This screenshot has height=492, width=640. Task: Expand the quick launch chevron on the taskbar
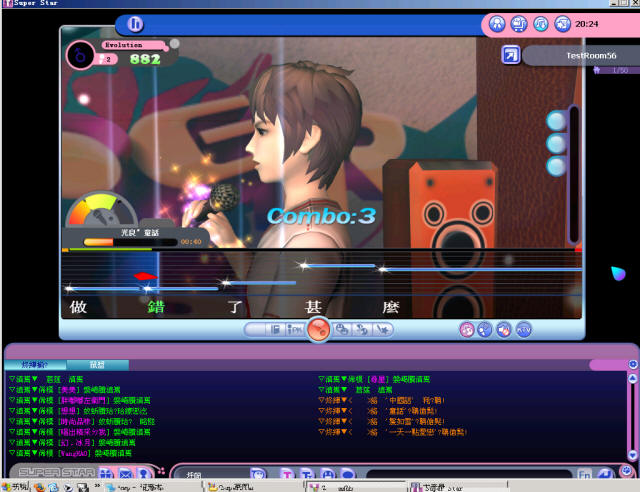click(97, 485)
